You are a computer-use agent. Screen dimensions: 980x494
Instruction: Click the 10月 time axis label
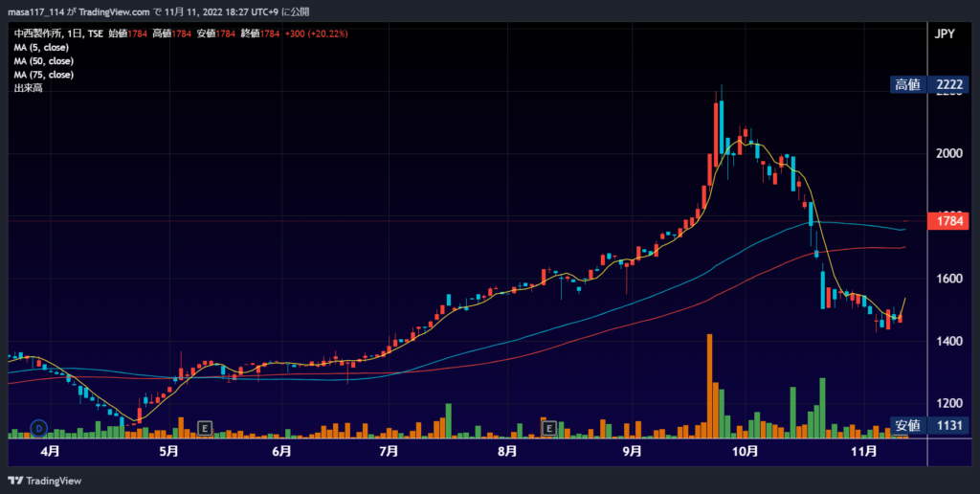(x=746, y=452)
